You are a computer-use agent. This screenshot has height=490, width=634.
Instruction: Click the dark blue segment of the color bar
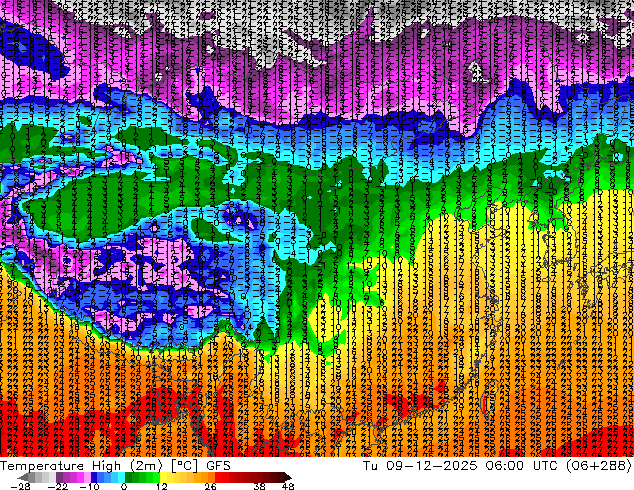point(94,477)
